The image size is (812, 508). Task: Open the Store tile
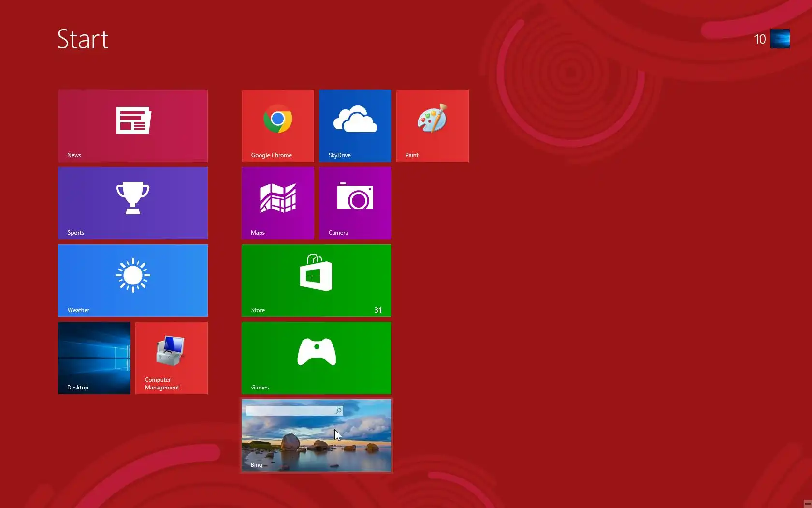click(317, 281)
